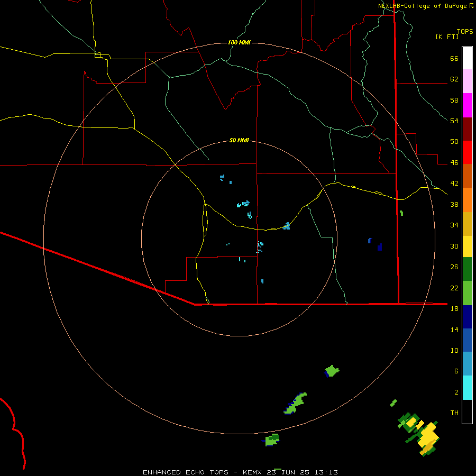Pick the light green legend swatch

(467, 293)
